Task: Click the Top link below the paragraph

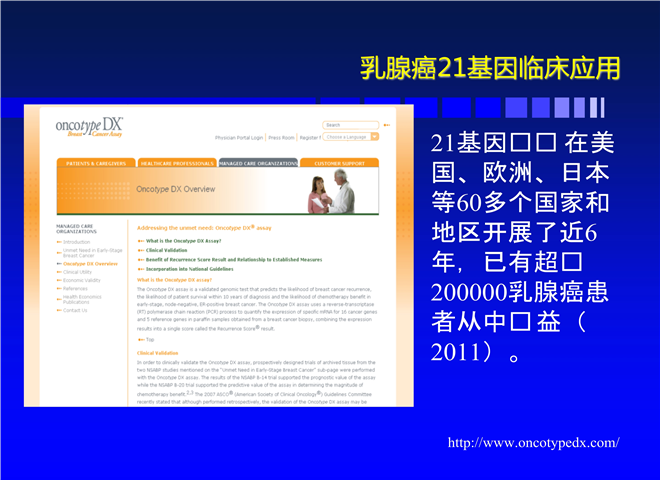Action: click(151, 339)
